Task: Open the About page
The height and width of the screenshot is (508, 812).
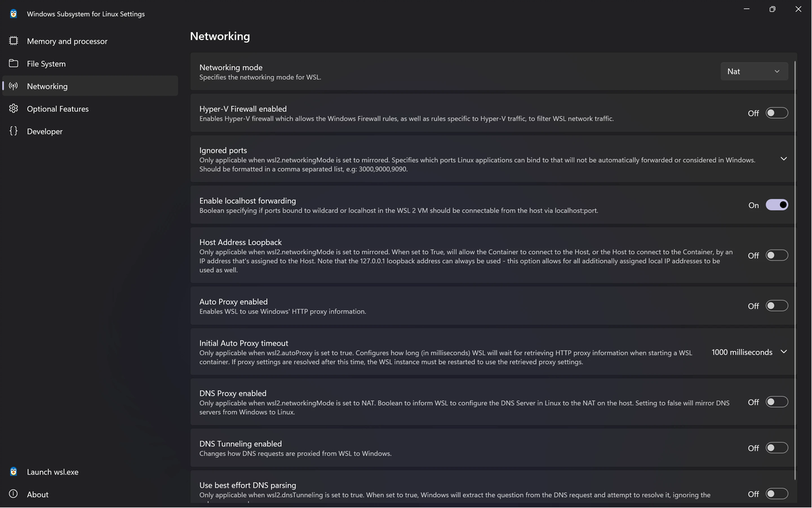Action: point(37,494)
